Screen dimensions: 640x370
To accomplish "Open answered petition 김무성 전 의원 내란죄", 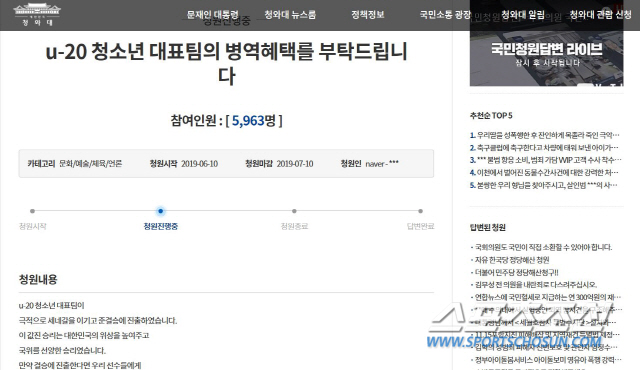I will pos(536,284).
